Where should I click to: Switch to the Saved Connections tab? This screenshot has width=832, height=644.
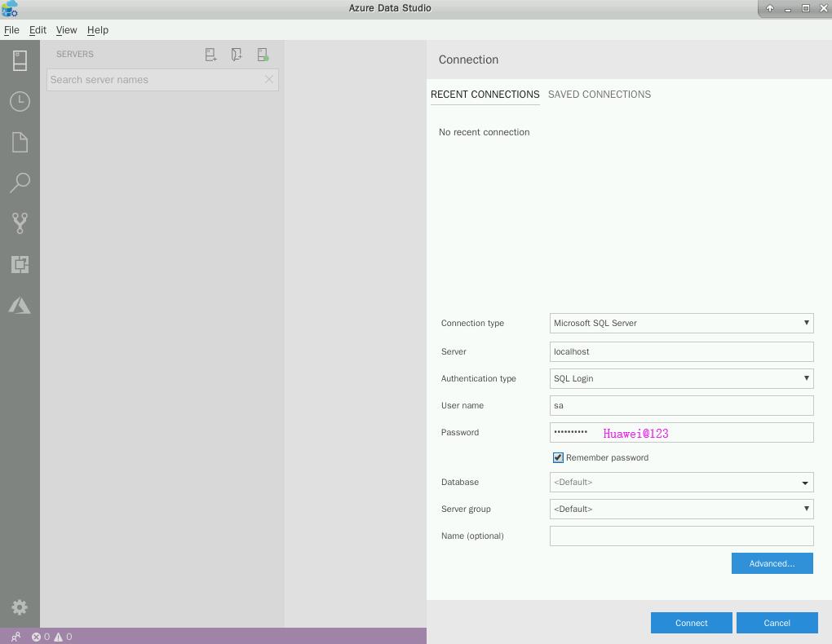(599, 95)
